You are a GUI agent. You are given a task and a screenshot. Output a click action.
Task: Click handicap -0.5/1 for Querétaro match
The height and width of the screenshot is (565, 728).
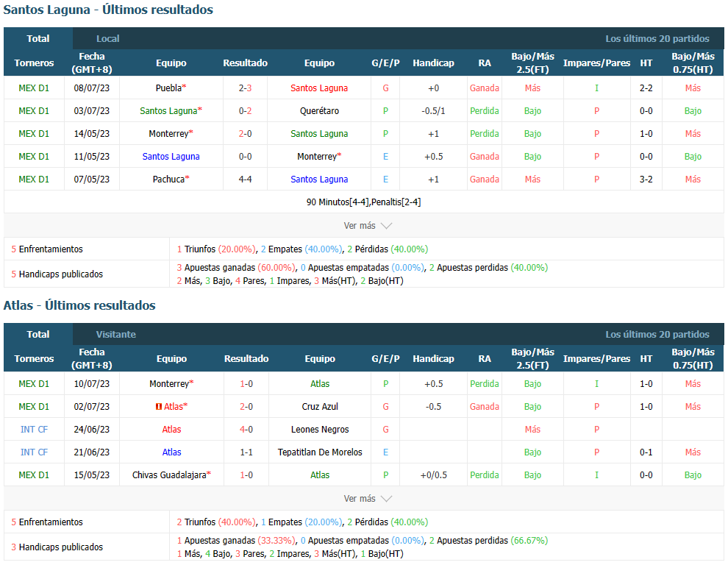tap(433, 111)
